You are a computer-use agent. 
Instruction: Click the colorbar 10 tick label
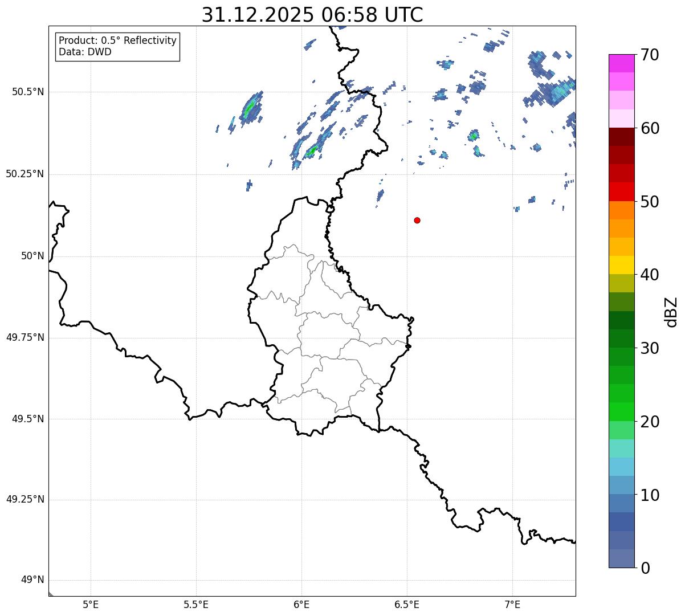tap(650, 495)
